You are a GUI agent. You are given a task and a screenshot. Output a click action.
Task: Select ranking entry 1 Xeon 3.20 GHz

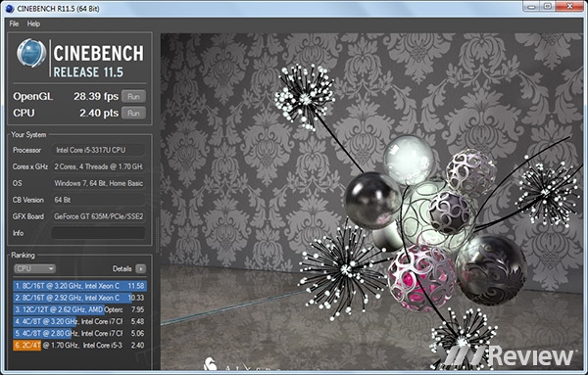point(79,286)
